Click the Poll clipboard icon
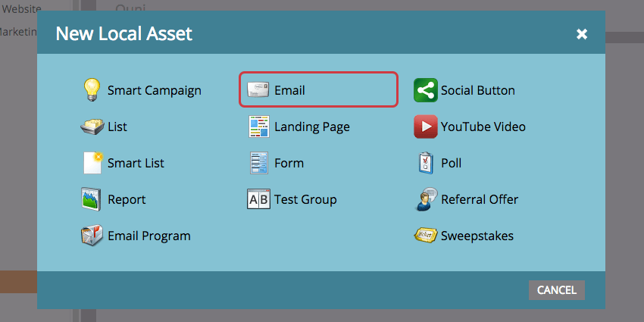The image size is (644, 322). point(426,163)
